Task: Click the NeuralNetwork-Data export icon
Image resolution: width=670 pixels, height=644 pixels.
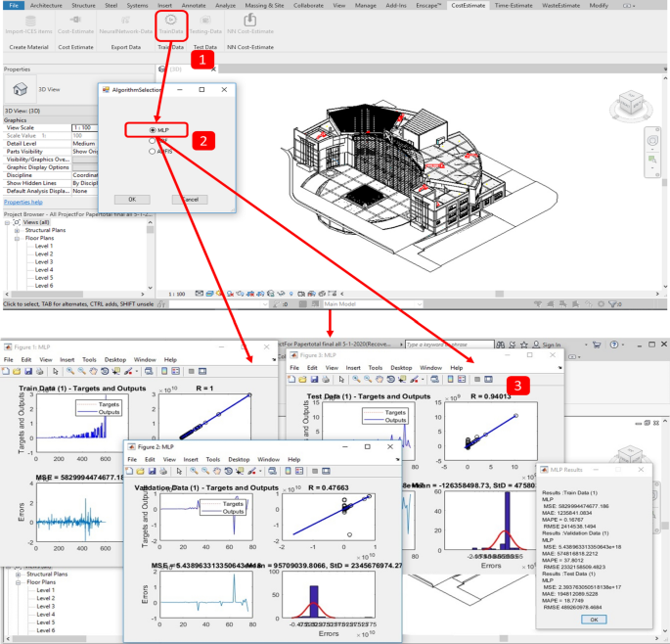Action: (x=125, y=21)
